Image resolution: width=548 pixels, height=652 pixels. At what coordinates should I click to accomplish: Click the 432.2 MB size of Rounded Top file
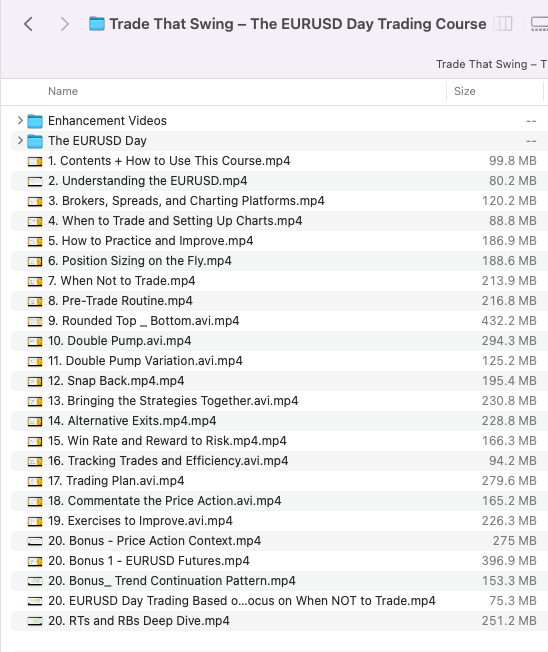(509, 321)
